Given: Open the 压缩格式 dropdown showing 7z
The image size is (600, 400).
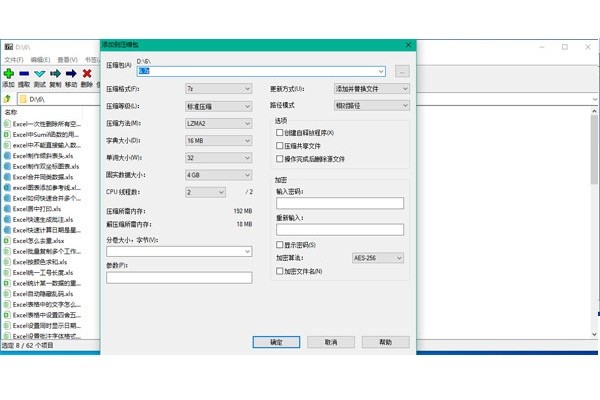Looking at the screenshot, I should pyautogui.click(x=218, y=89).
